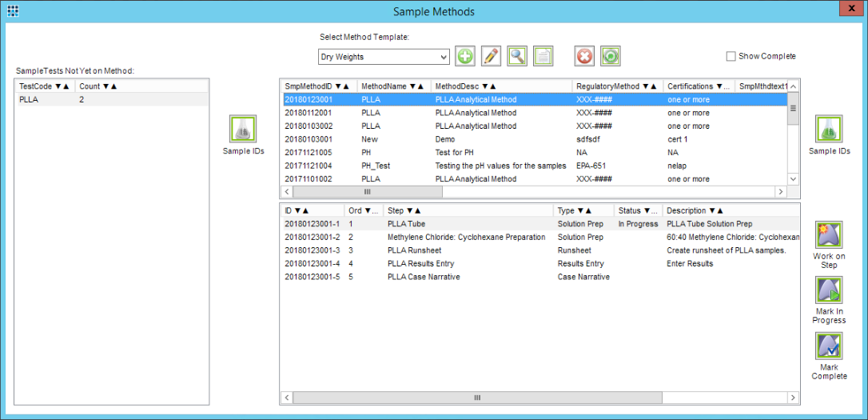Select method row 20171101002

tap(534, 179)
